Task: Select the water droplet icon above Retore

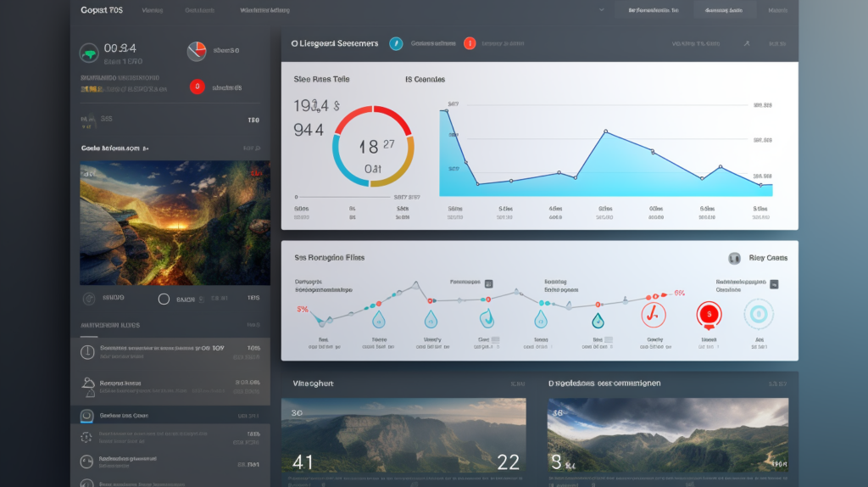Action: 379,319
